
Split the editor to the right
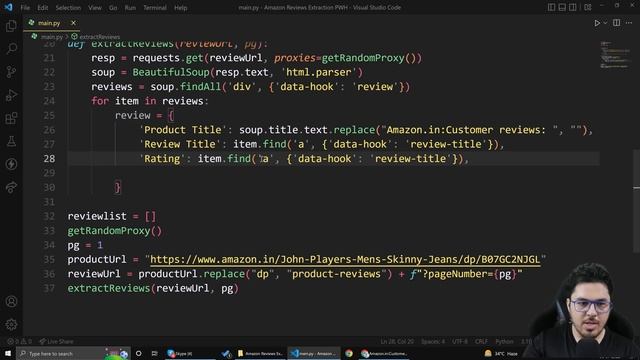pyautogui.click(x=617, y=23)
